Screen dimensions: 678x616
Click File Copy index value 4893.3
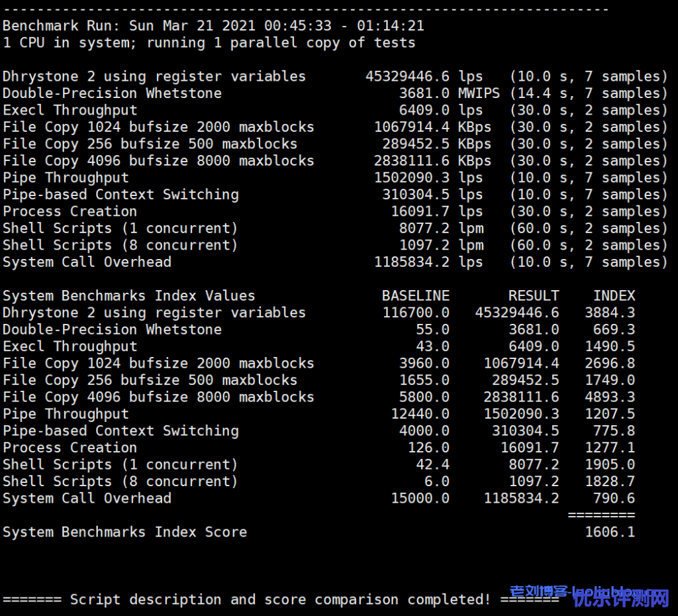coord(610,397)
